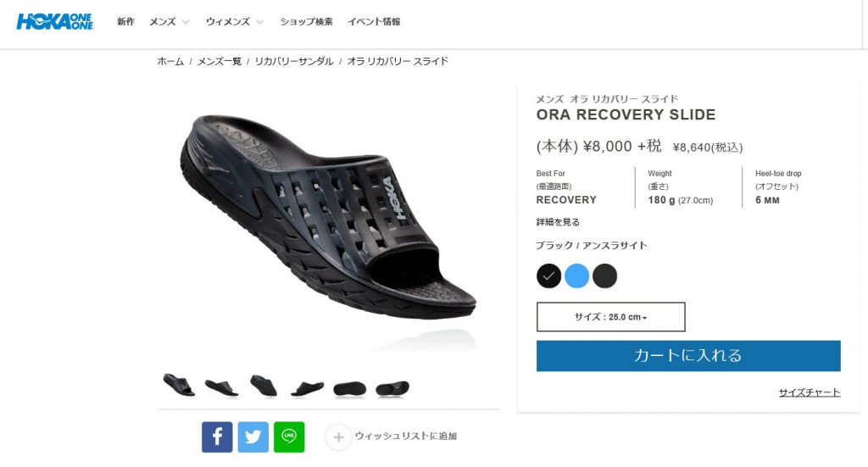The width and height of the screenshot is (868, 467).
Task: Go to ショップ検索 in navigation
Action: pyautogui.click(x=306, y=21)
